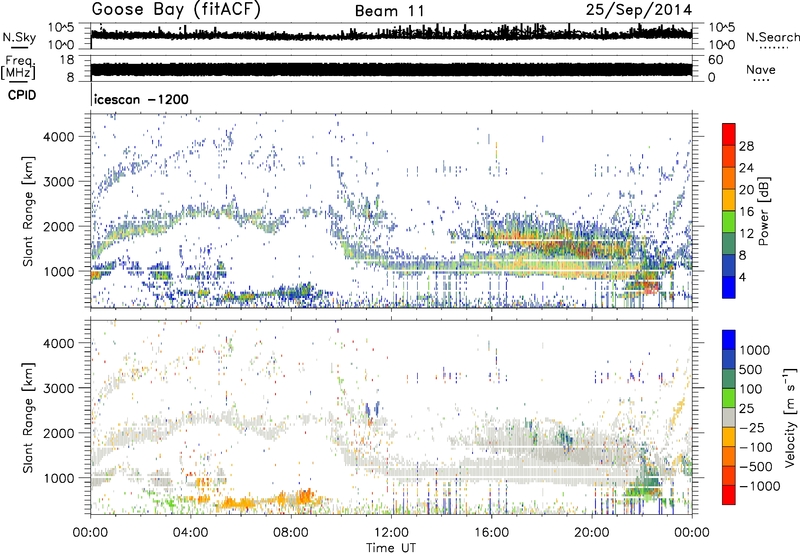Click the '100' velocity colorbar tick
The height and width of the screenshot is (554, 800).
751,389
